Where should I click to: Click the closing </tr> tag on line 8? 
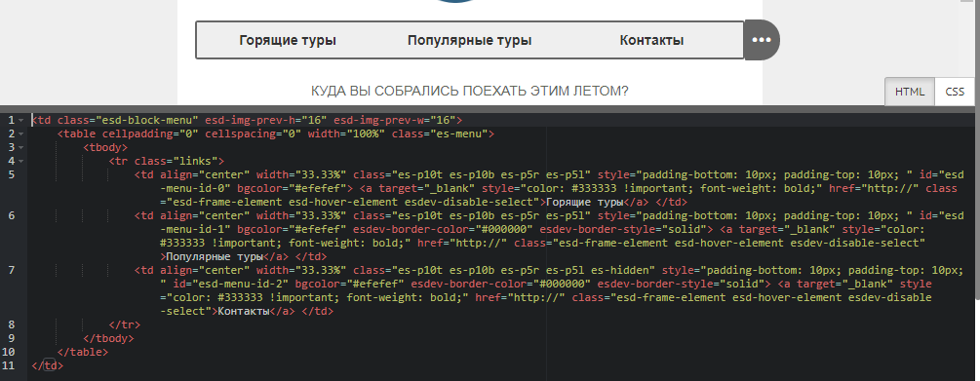tap(125, 324)
